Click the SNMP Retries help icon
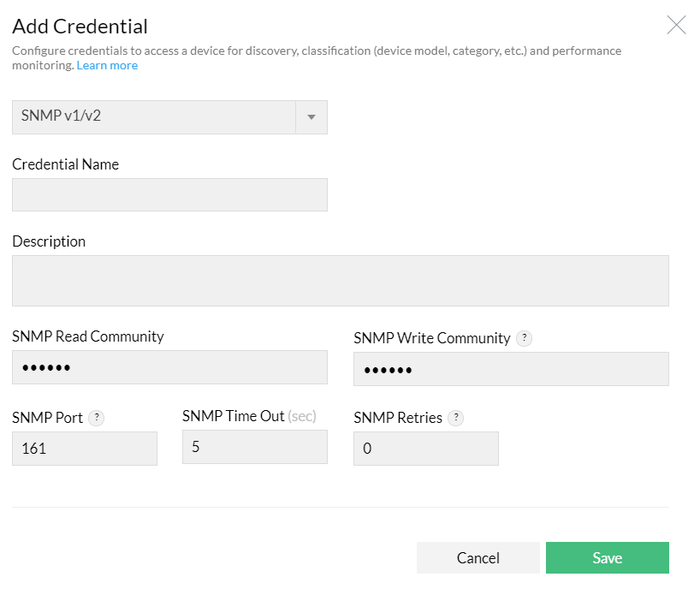 [x=456, y=418]
